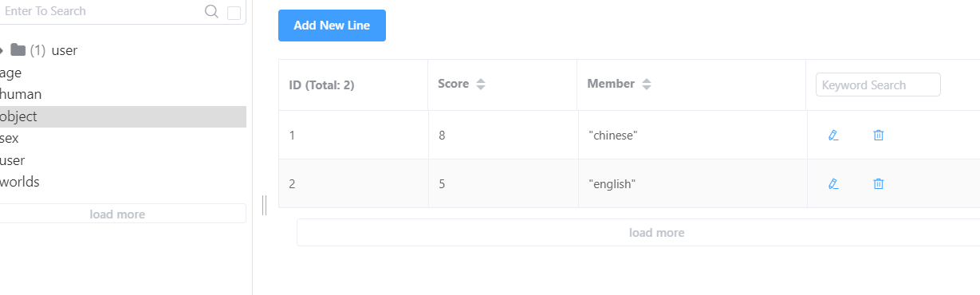Click the panel divider handle

click(264, 206)
